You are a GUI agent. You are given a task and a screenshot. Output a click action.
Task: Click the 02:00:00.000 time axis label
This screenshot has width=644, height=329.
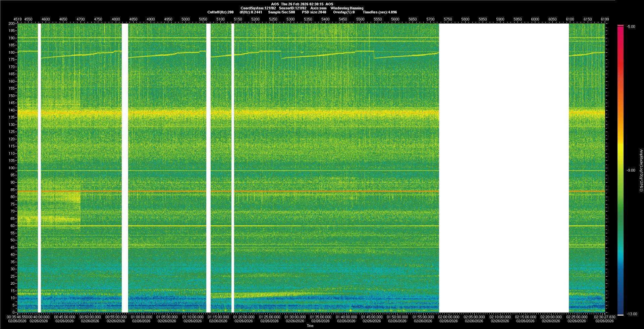tap(448, 317)
